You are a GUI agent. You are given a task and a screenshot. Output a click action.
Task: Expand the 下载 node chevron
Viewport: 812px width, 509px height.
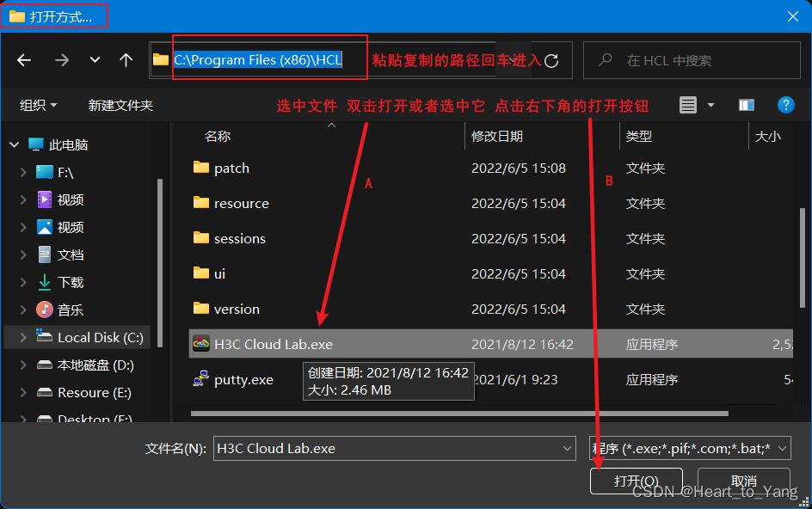pyautogui.click(x=23, y=282)
